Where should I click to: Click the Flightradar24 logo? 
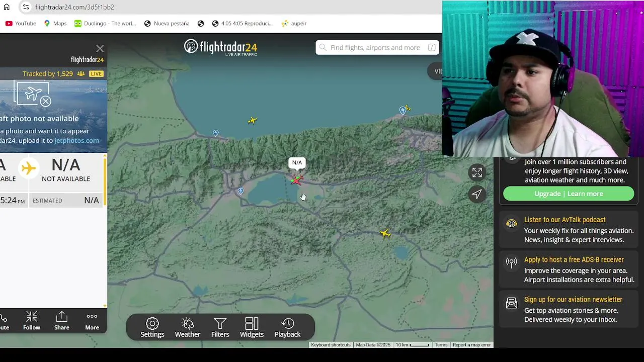(220, 47)
